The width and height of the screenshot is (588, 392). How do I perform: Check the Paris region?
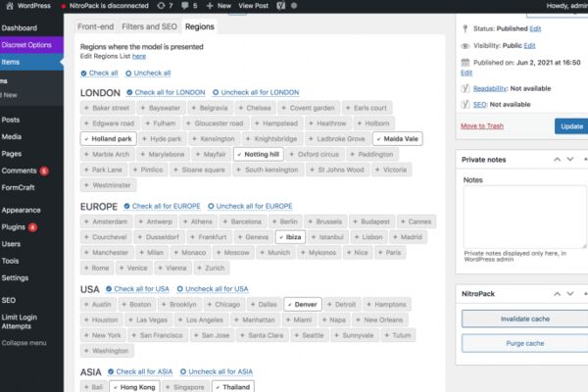click(x=390, y=253)
